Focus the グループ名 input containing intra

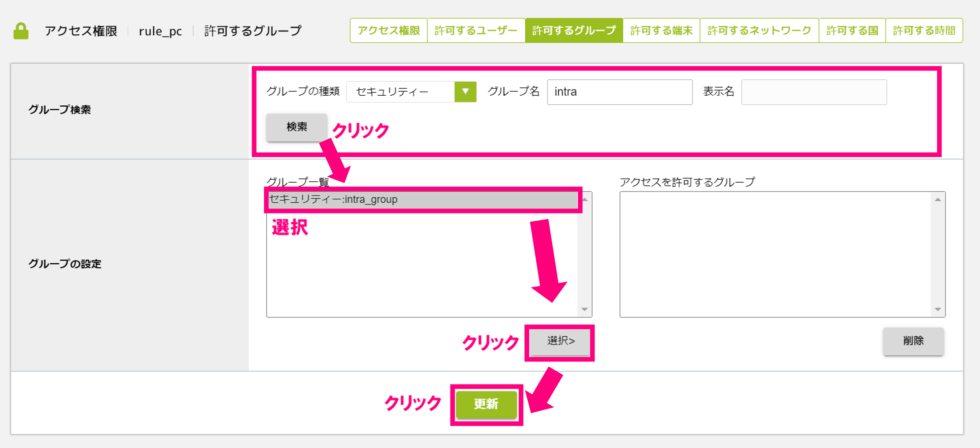(x=620, y=92)
